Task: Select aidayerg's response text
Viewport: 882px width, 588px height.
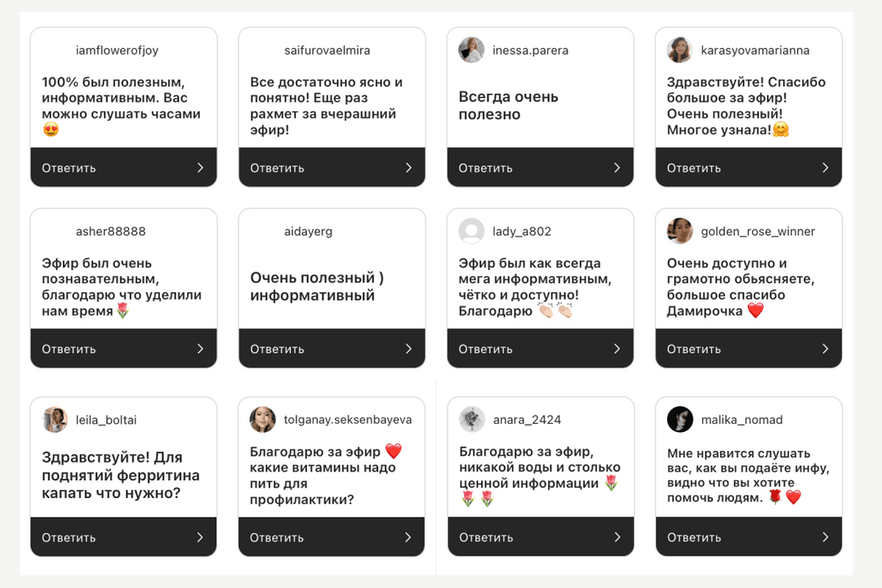Action: coord(317,287)
